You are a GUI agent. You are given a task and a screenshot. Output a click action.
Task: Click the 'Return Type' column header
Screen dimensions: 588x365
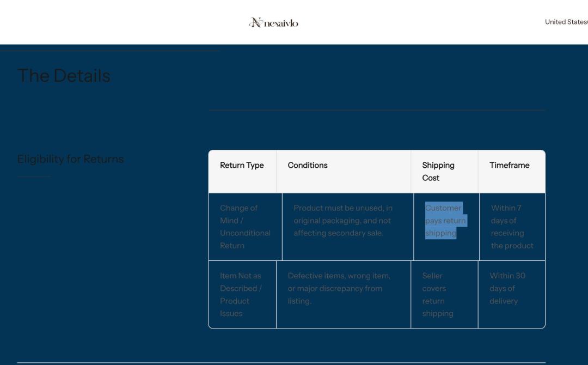pyautogui.click(x=242, y=172)
